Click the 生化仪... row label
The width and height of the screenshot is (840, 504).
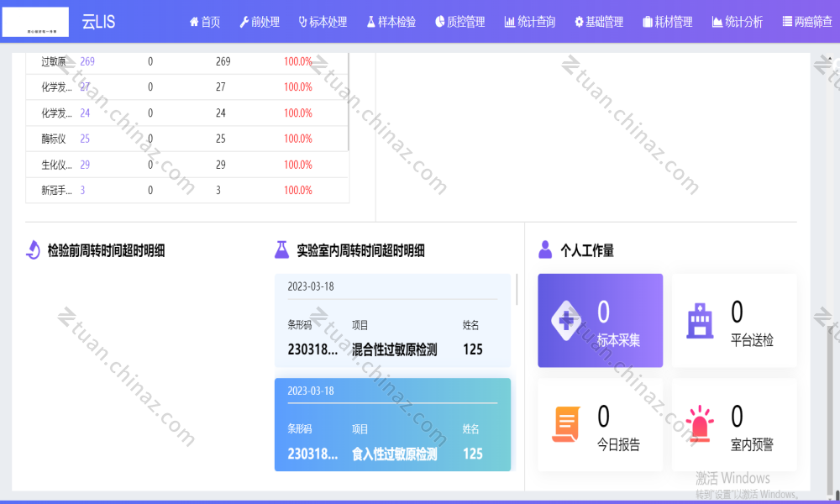click(x=57, y=165)
